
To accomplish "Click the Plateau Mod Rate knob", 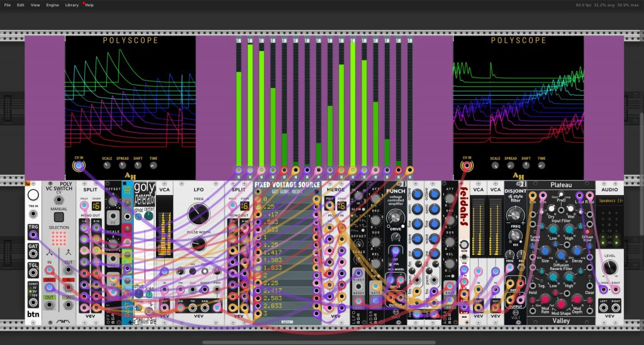I will pos(545,299).
